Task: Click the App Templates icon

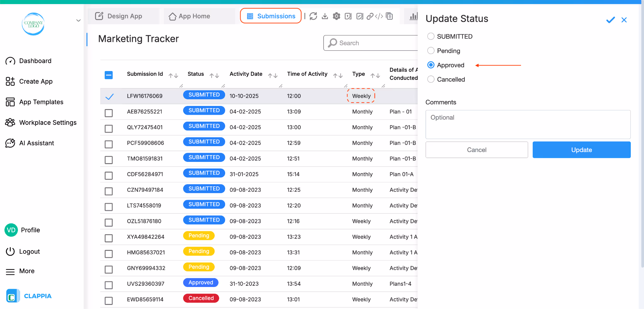Action: tap(10, 102)
